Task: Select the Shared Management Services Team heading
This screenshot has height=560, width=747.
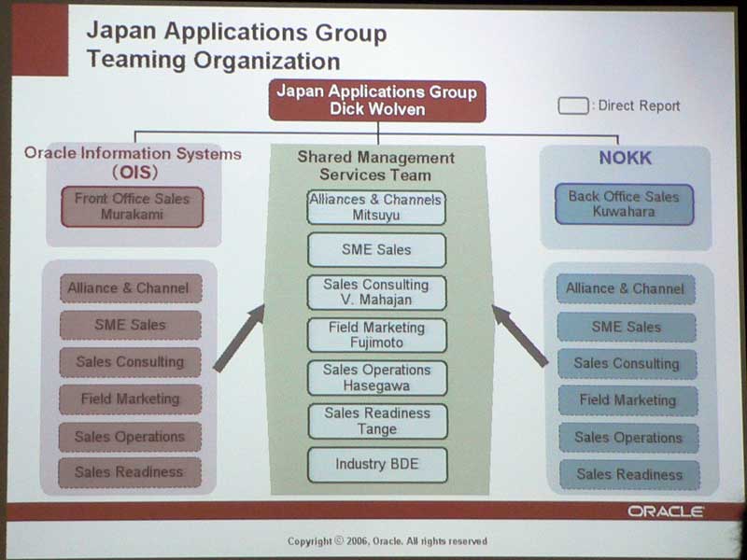Action: (376, 166)
